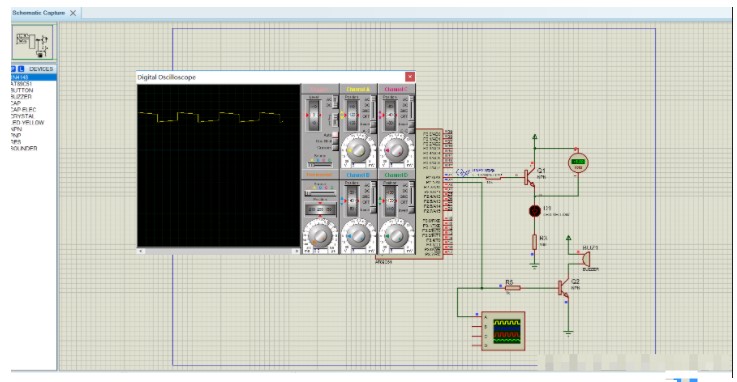Toggle the Cursors button on oscilloscope
This screenshot has width=737, height=382.
pos(335,148)
